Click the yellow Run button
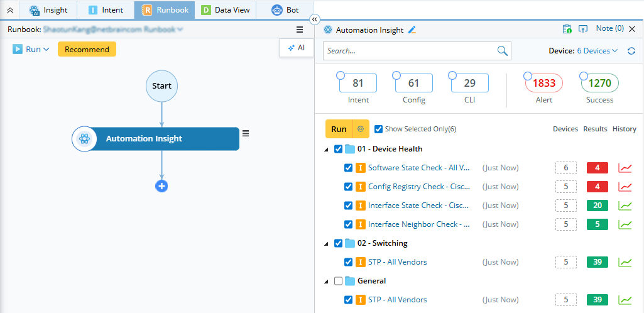Viewport: 644px width, 313px height. [x=339, y=129]
